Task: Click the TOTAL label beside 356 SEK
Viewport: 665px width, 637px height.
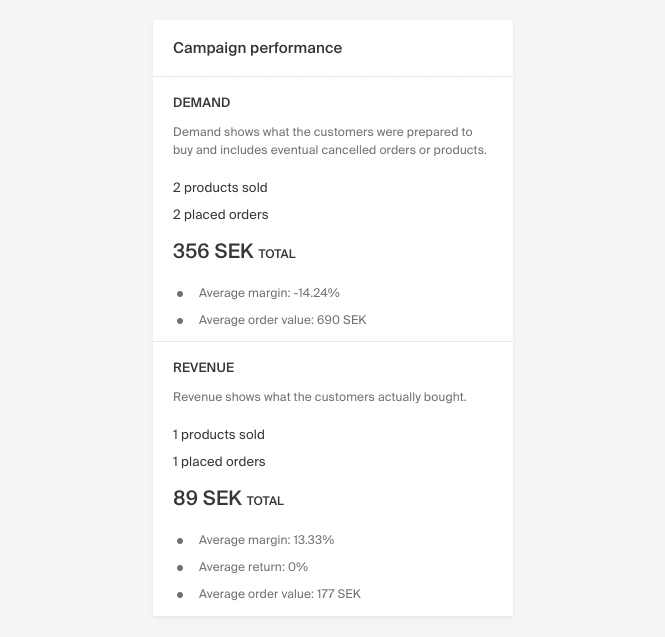Action: (x=277, y=254)
